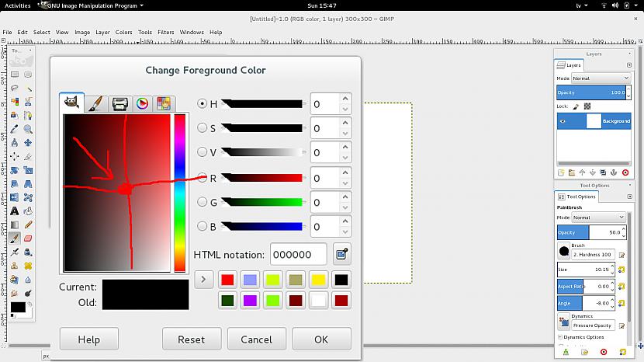Anchor floating layer icon
The width and height of the screenshot is (644, 362).
tap(614, 172)
